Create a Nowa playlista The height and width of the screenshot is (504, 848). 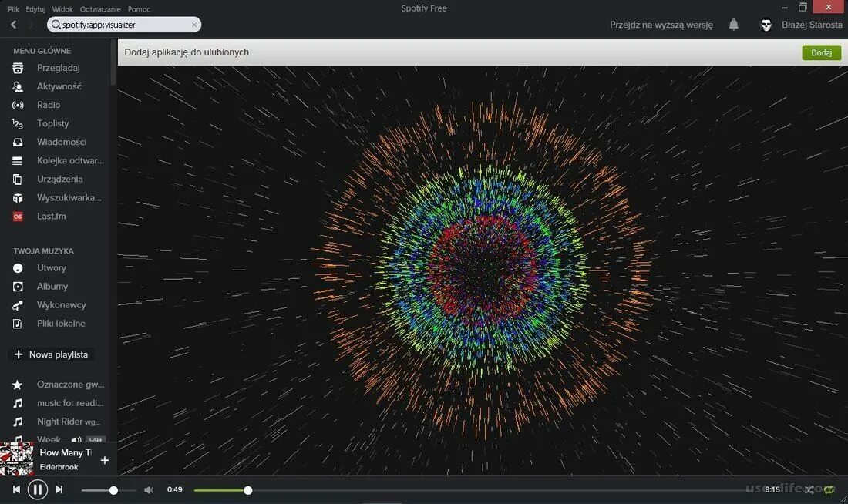point(52,354)
